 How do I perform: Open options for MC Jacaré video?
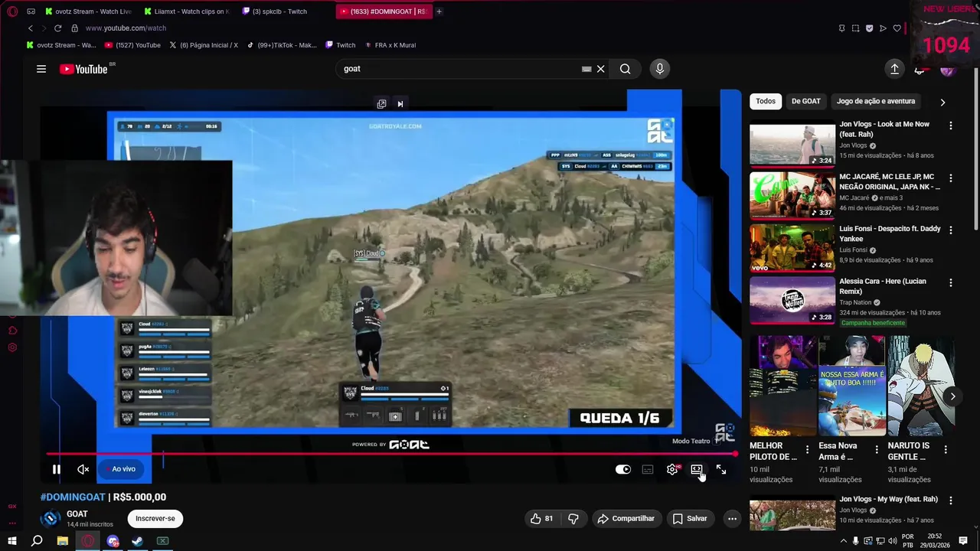[951, 178]
